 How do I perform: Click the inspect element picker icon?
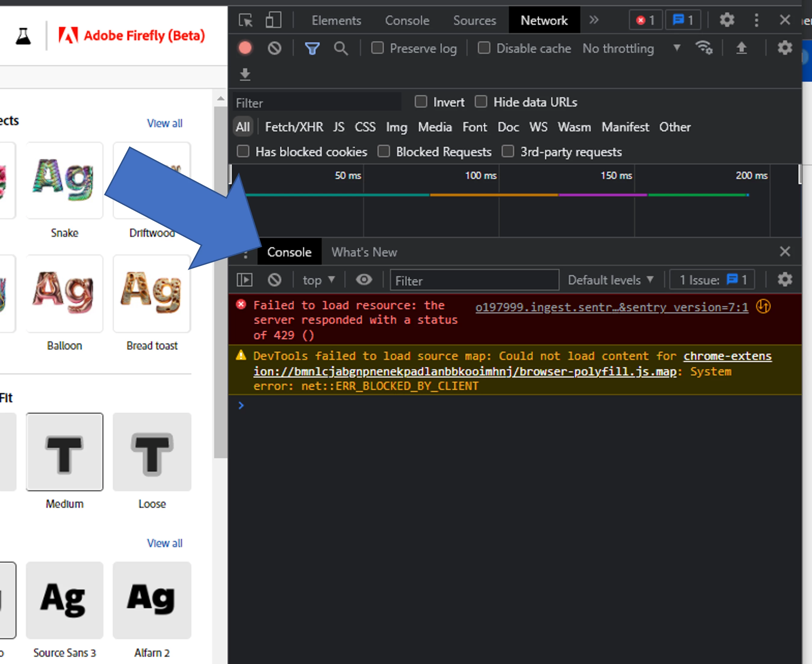[245, 20]
